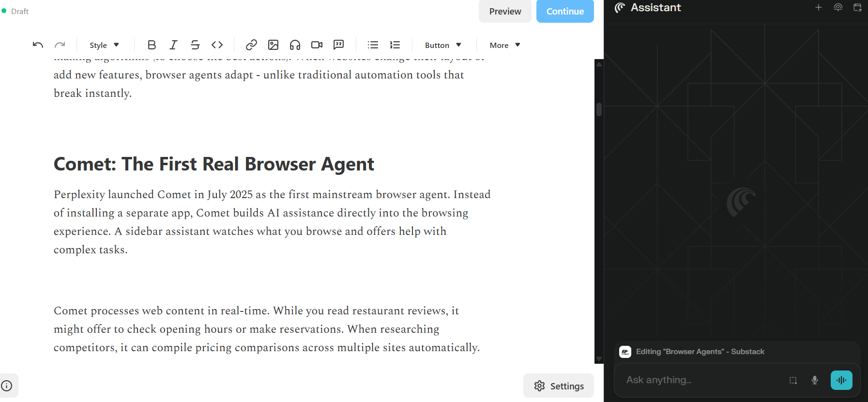Viewport: 868px width, 402px height.
Task: Click the editor scrollbar thumb
Action: click(x=599, y=109)
